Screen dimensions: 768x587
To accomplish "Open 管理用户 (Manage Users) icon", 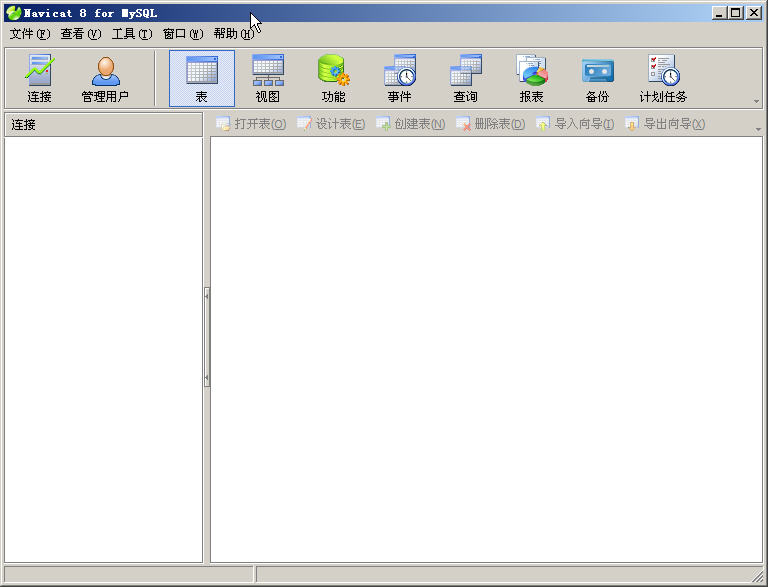I will coord(105,79).
